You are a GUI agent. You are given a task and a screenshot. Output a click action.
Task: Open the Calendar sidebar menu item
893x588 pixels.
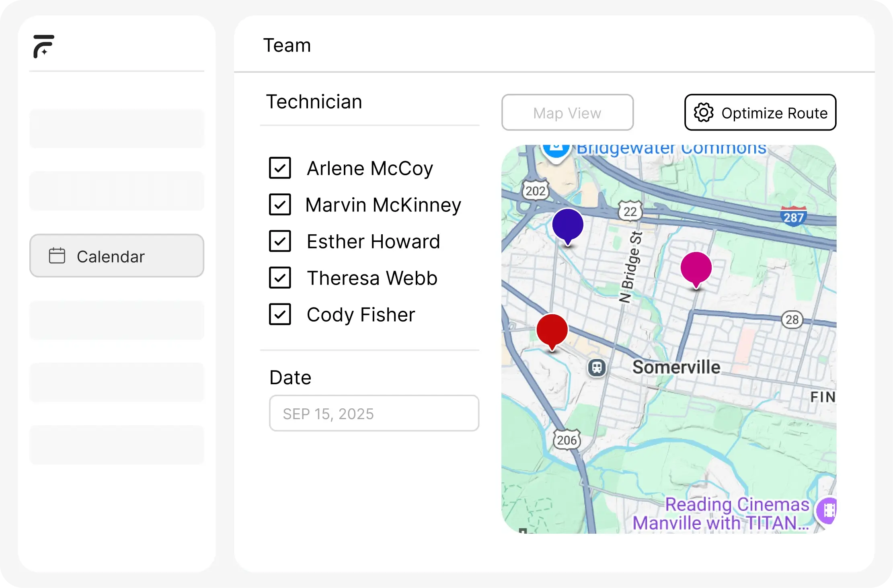(x=117, y=256)
